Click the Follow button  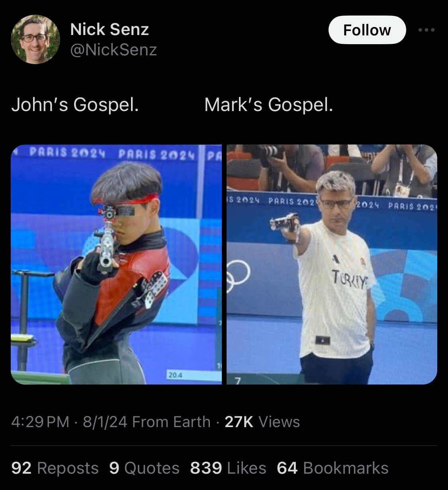pyautogui.click(x=367, y=30)
